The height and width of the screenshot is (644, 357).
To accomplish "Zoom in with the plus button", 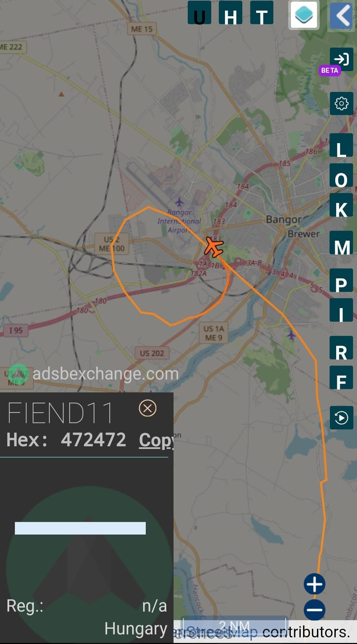I will pyautogui.click(x=315, y=584).
